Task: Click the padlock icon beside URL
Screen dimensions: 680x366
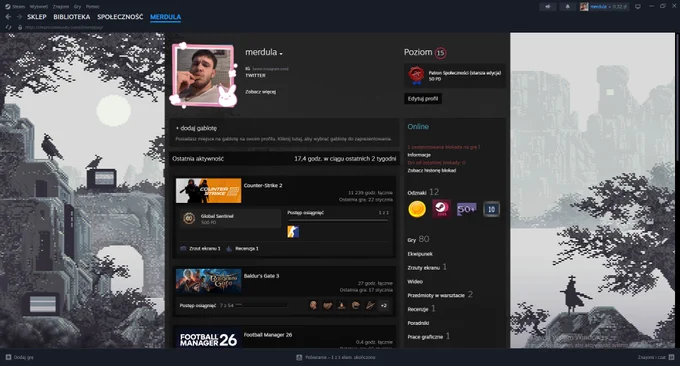Action: click(20, 27)
